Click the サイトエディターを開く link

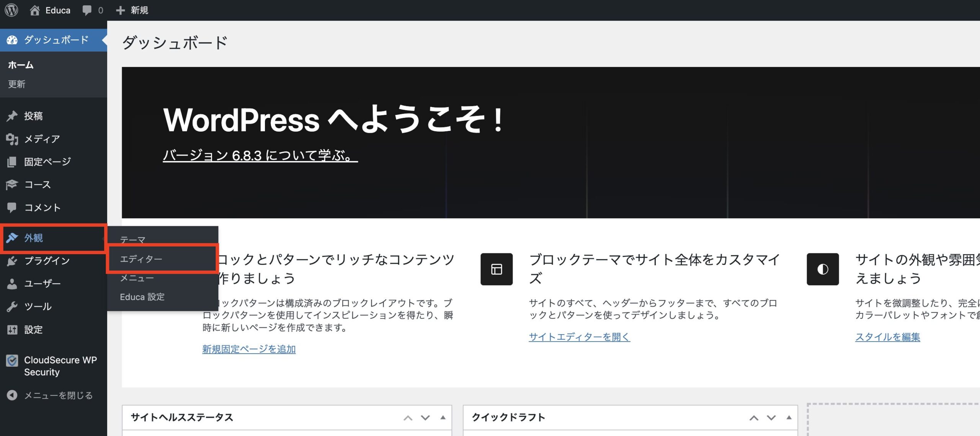(x=579, y=337)
